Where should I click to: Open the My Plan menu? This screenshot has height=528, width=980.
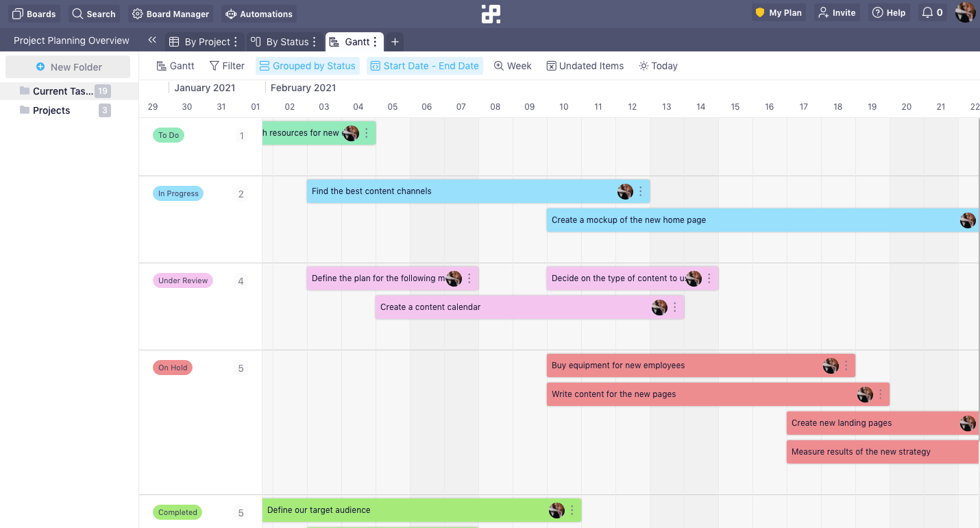coord(779,12)
